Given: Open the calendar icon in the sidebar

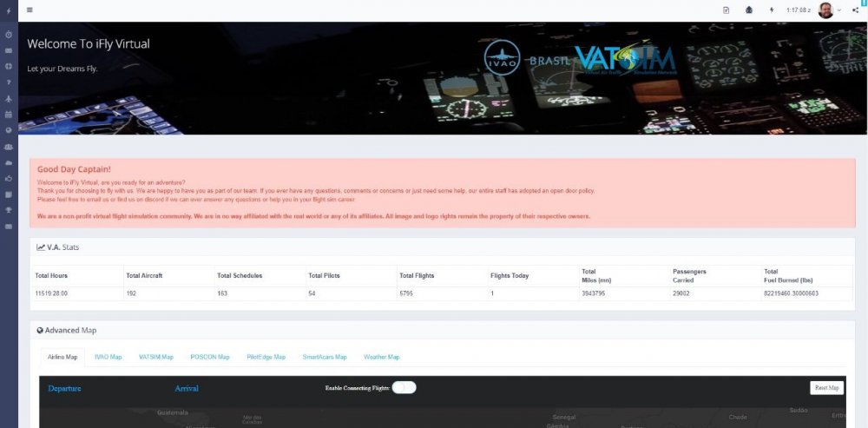Looking at the screenshot, I should [8, 114].
